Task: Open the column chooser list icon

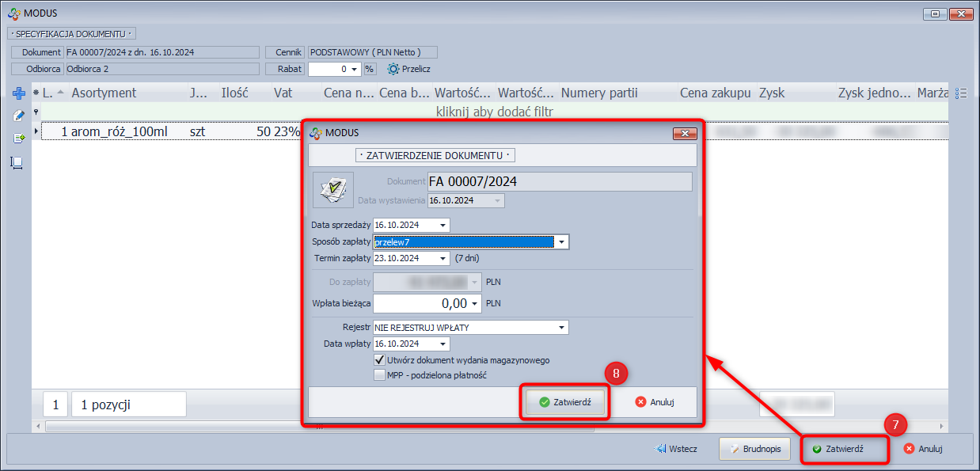Action: click(x=961, y=93)
